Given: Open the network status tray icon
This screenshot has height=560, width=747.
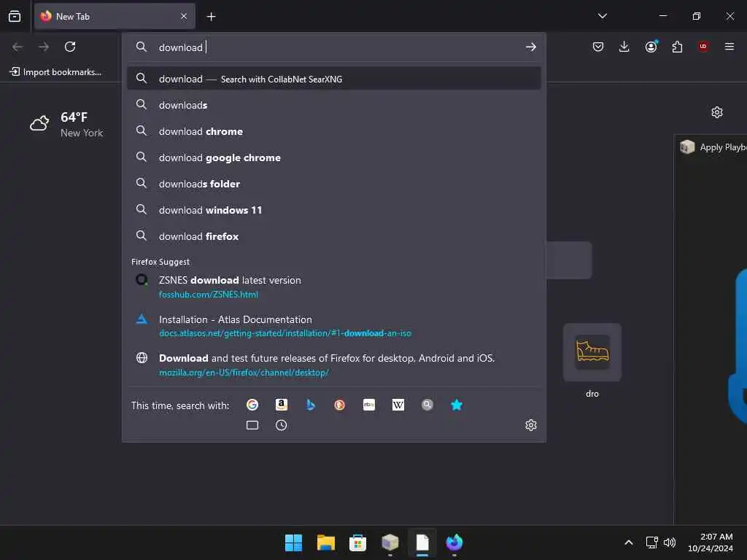Looking at the screenshot, I should [x=651, y=542].
